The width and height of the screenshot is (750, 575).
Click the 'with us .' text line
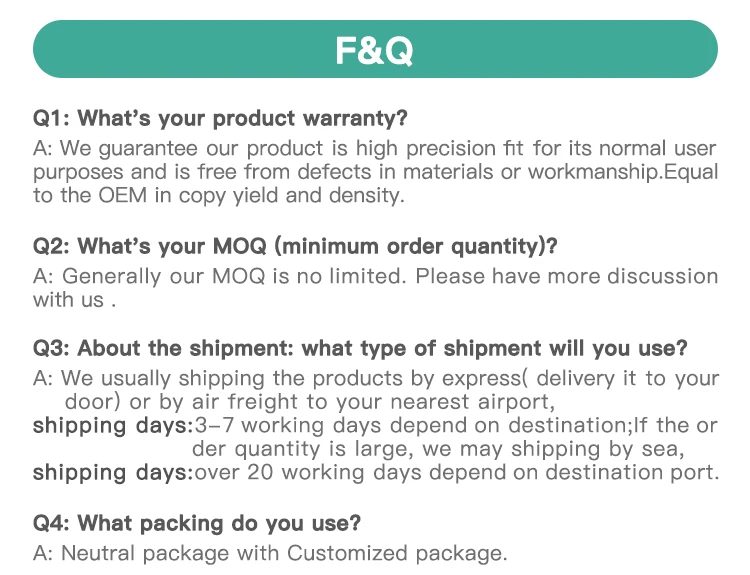pyautogui.click(x=75, y=299)
